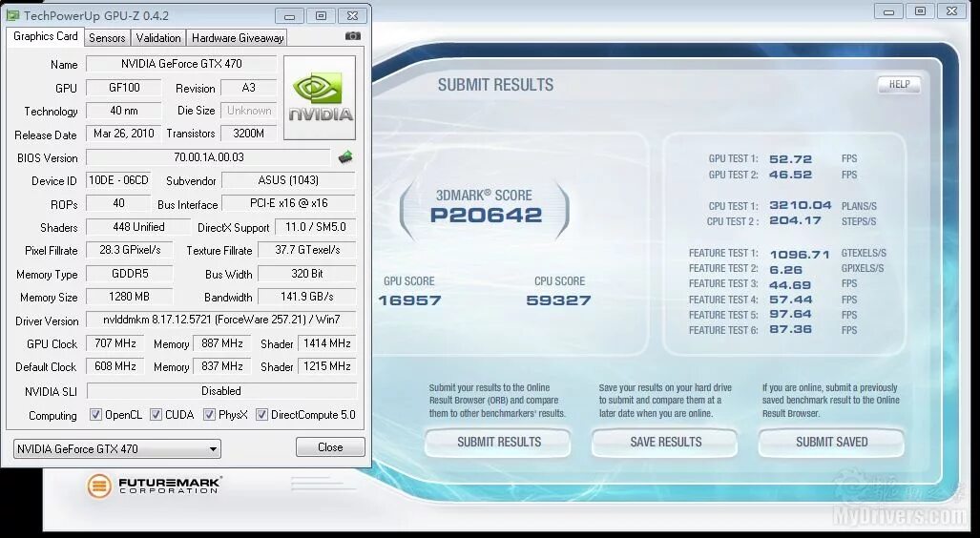The height and width of the screenshot is (538, 980).
Task: Open the Sensors tab
Action: pos(107,37)
